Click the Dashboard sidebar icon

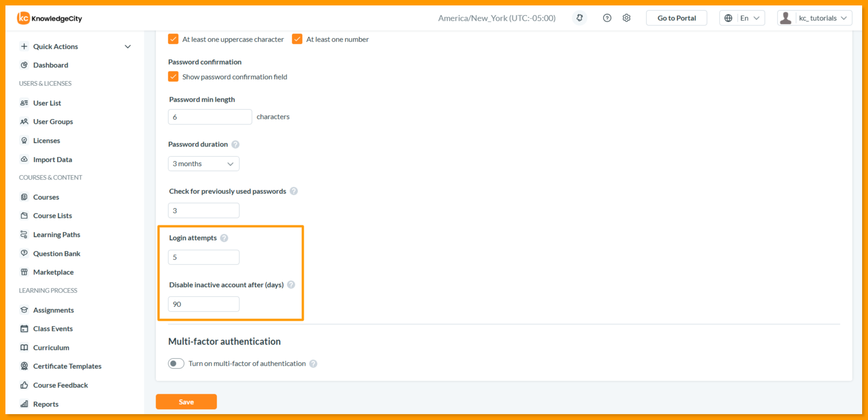click(24, 65)
